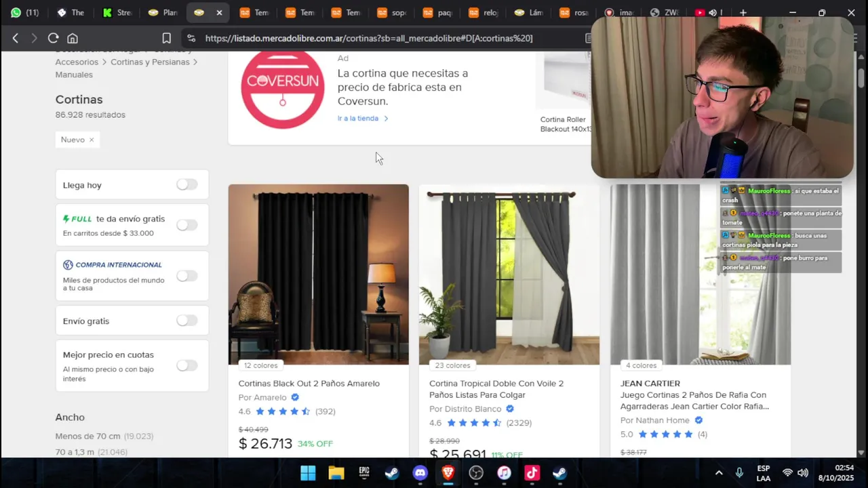Enable the 'Envío gratis' switch
The width and height of the screenshot is (868, 488).
[187, 321]
